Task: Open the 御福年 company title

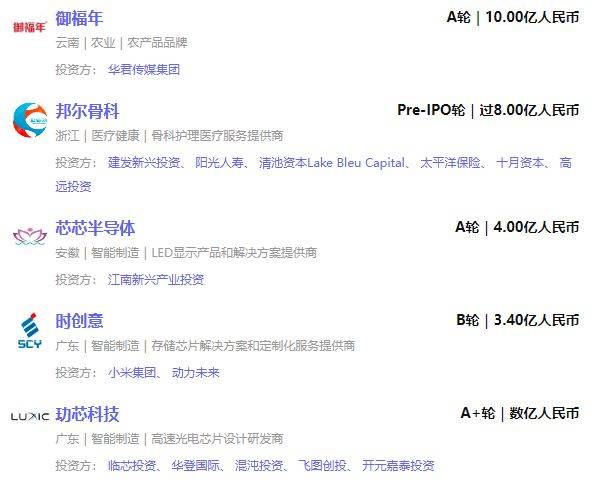Action: tap(79, 18)
